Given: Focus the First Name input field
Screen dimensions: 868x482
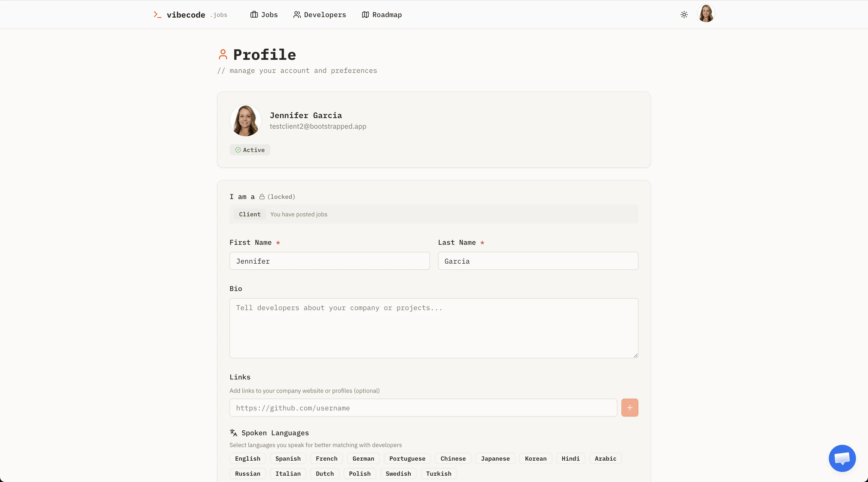Looking at the screenshot, I should pos(329,261).
